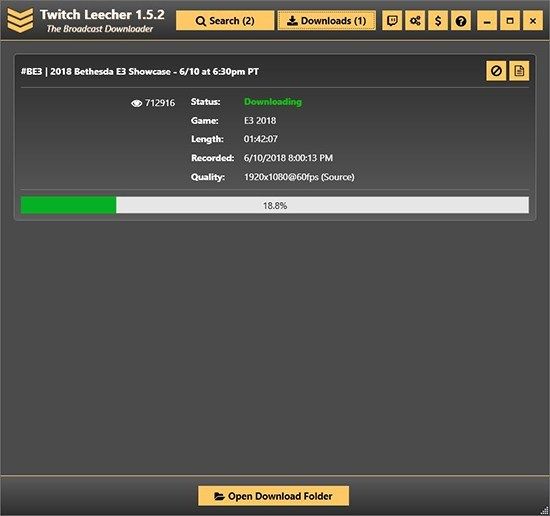Click the Twitch Leecher chevron logo
The image size is (550, 516).
(20, 20)
